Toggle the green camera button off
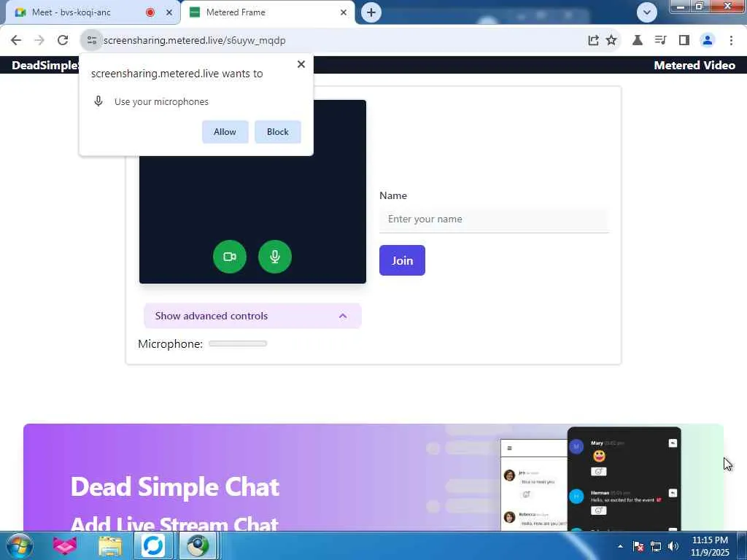This screenshot has width=747, height=560. coord(230,257)
